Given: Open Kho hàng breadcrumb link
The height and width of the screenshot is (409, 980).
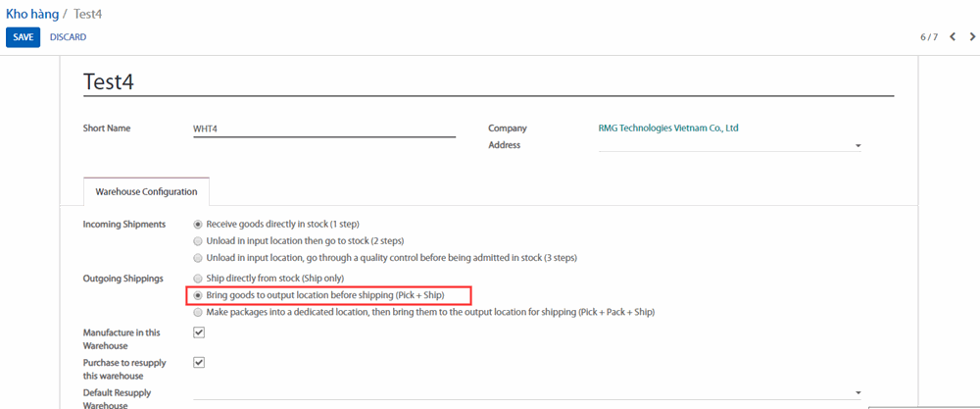Looking at the screenshot, I should (30, 14).
